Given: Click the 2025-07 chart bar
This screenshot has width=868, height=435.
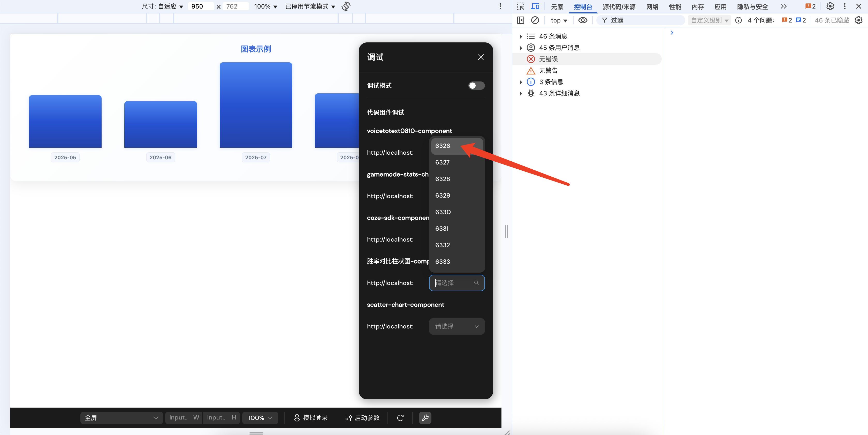Looking at the screenshot, I should click(256, 105).
